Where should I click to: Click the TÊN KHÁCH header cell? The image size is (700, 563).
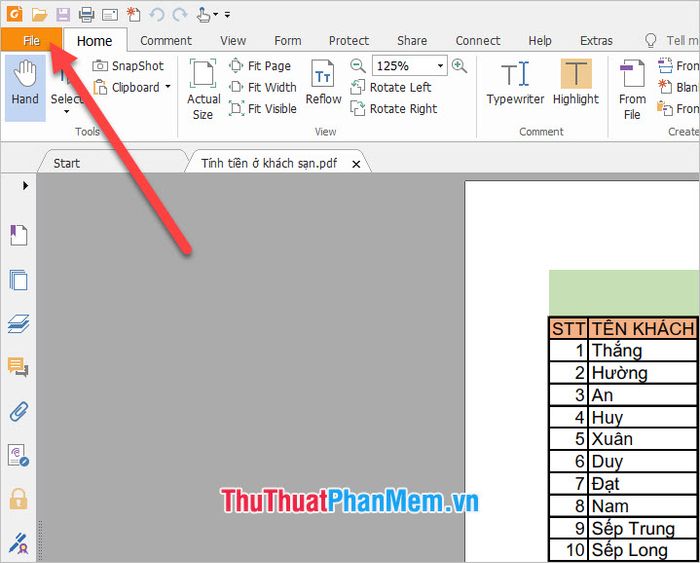643,329
